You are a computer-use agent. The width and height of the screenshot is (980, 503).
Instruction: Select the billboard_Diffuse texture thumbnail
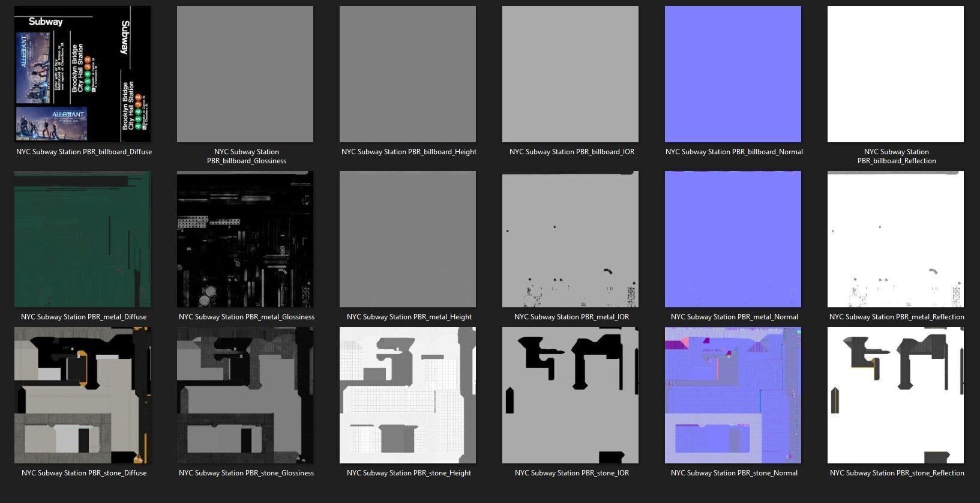[83, 74]
